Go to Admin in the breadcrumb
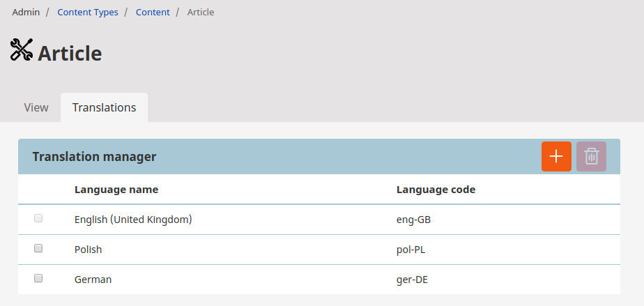Screen dimensions: 644x306 pos(26,12)
